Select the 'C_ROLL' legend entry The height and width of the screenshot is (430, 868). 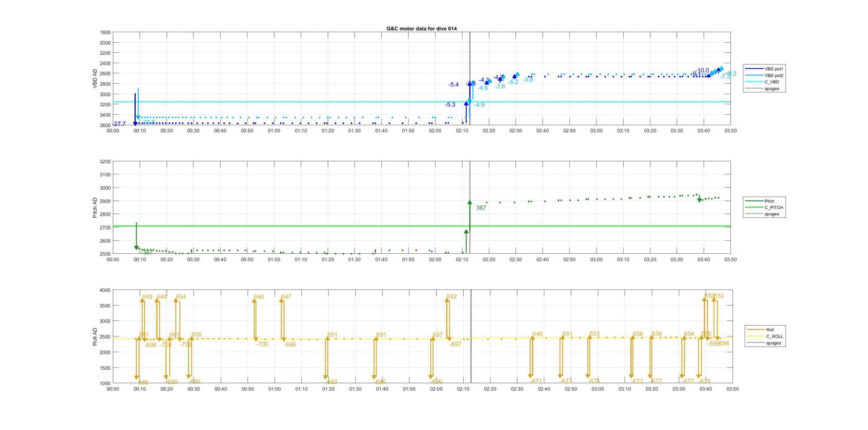(774, 336)
